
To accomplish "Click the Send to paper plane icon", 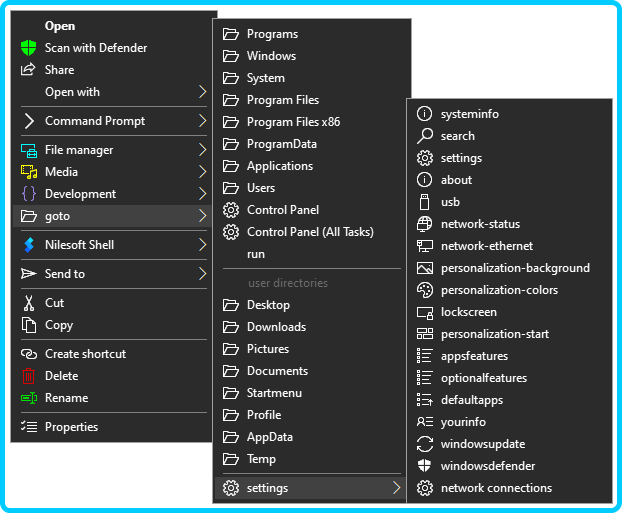I will click(29, 274).
